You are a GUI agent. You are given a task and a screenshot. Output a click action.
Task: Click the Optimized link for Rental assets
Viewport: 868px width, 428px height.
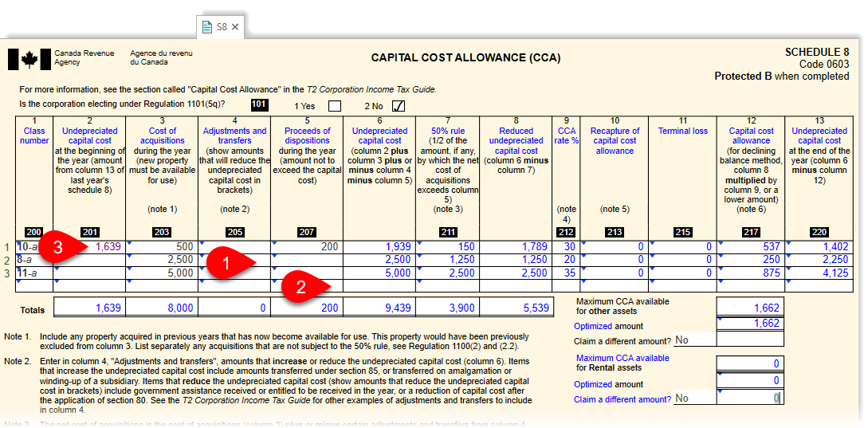(x=593, y=384)
